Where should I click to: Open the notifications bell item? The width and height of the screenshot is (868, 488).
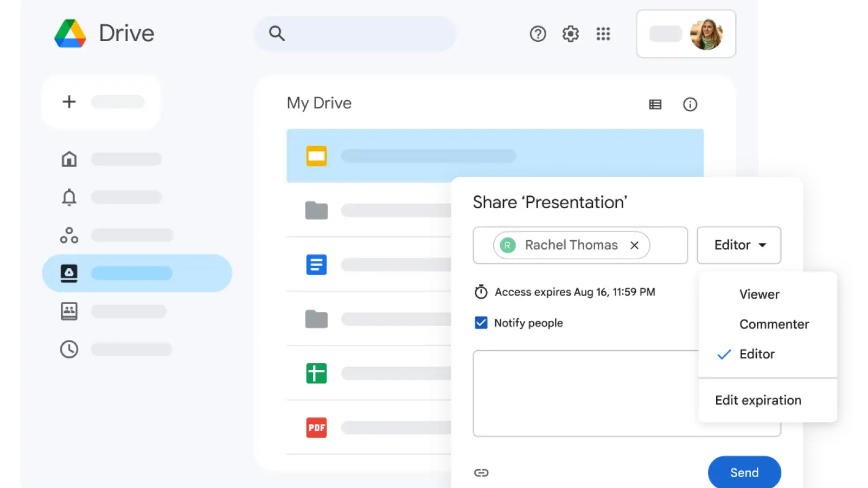click(69, 197)
